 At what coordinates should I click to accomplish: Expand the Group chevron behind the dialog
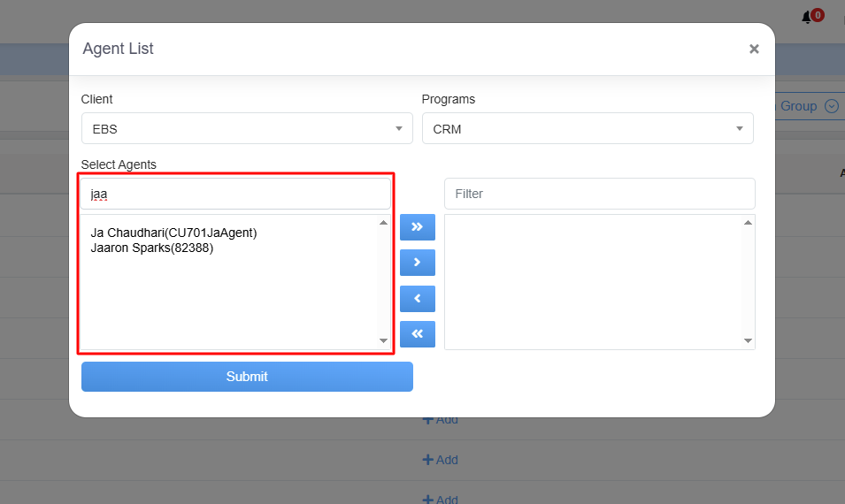pyautogui.click(x=831, y=106)
